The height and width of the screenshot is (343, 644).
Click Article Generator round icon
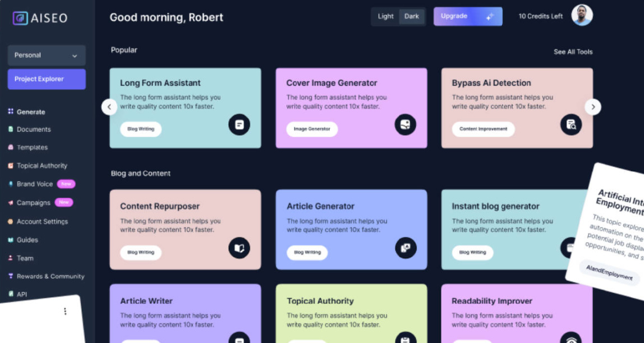tap(406, 248)
